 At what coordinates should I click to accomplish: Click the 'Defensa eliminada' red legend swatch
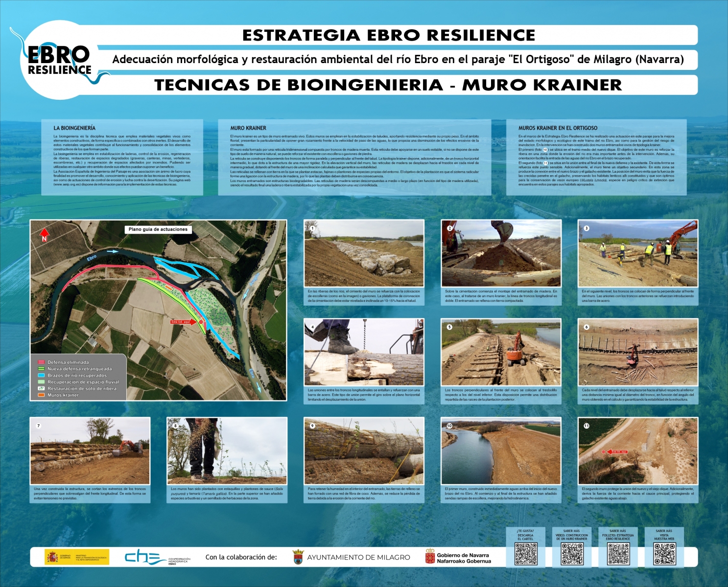[x=42, y=362]
